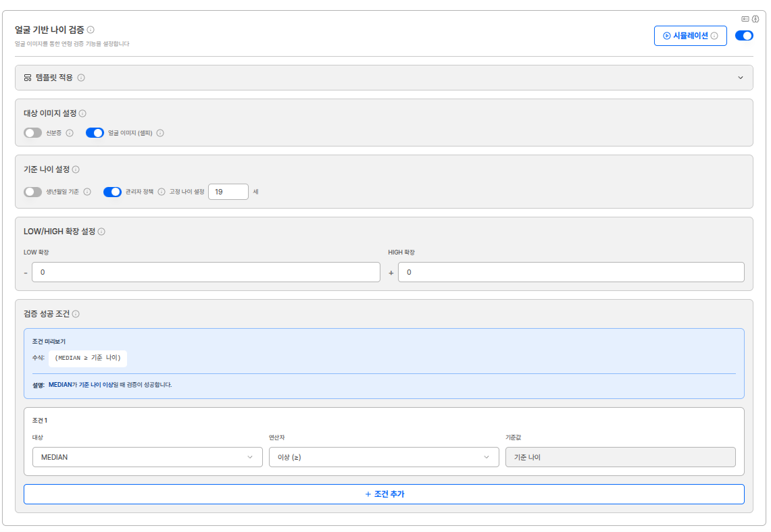This screenshot has height=532, width=771.
Task: Expand the 템플릿 적용 section chevron
Action: point(741,78)
